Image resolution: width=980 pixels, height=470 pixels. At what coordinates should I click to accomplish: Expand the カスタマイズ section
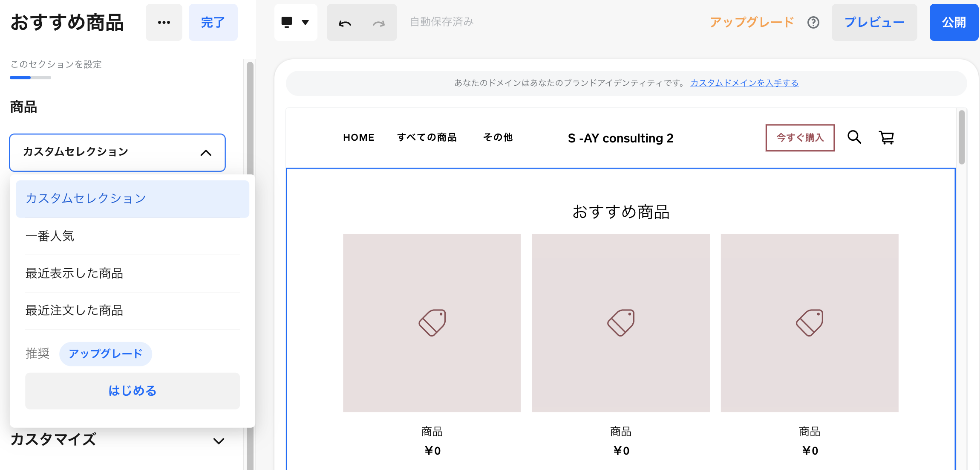[218, 441]
